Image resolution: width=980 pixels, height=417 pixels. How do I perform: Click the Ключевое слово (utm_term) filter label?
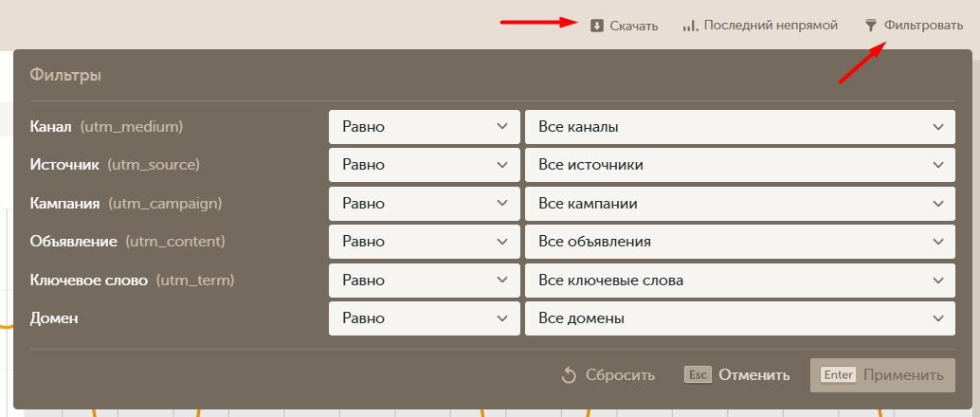point(132,281)
